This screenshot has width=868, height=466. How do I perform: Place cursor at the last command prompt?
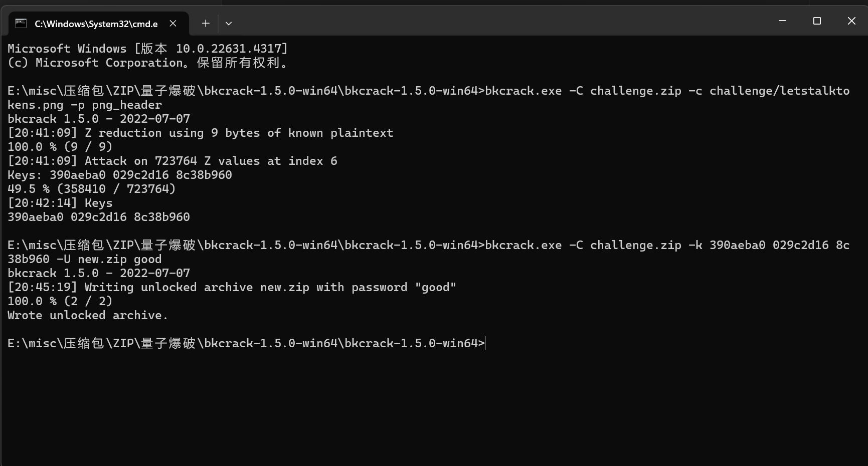[x=485, y=343]
